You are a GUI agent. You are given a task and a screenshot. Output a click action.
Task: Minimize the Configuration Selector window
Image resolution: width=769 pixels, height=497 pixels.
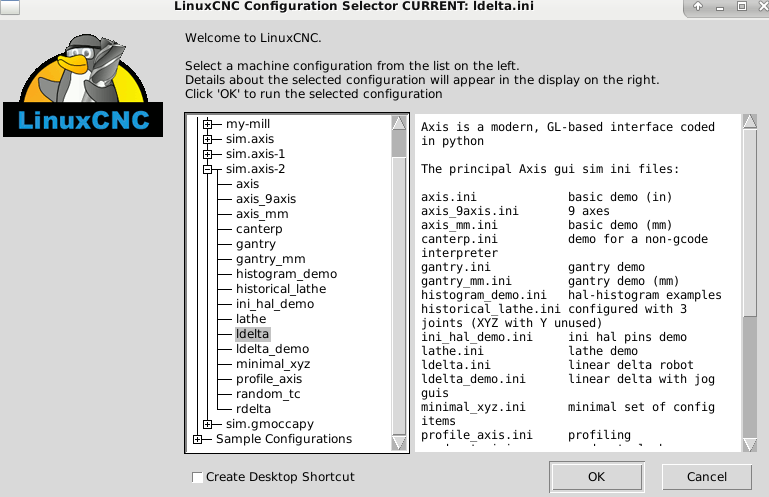coord(720,7)
